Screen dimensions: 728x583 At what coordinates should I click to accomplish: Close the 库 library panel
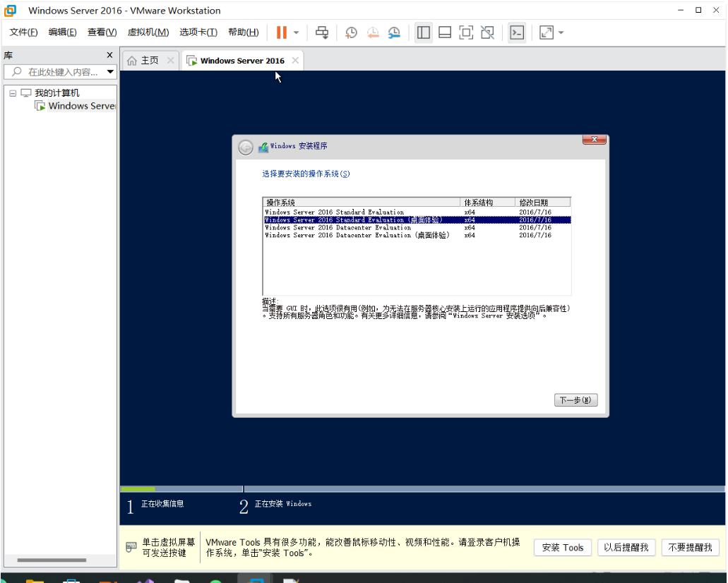coord(109,55)
